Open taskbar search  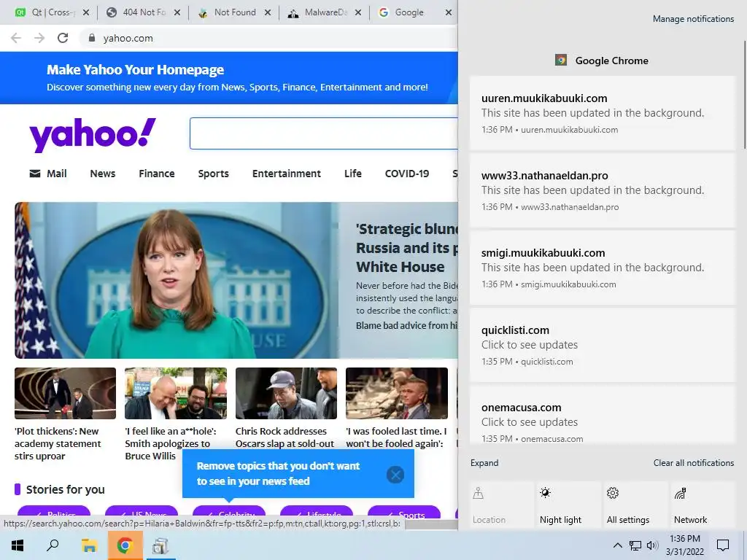pos(53,545)
